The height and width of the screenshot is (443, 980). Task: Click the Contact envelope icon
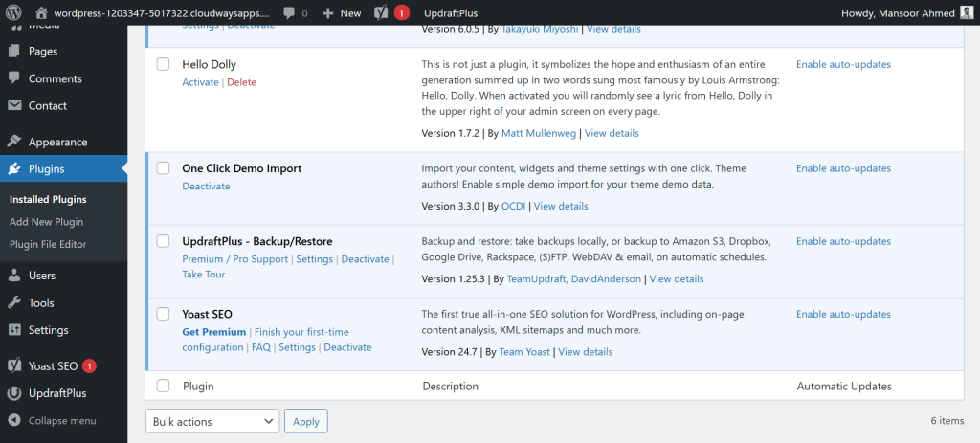pos(13,105)
